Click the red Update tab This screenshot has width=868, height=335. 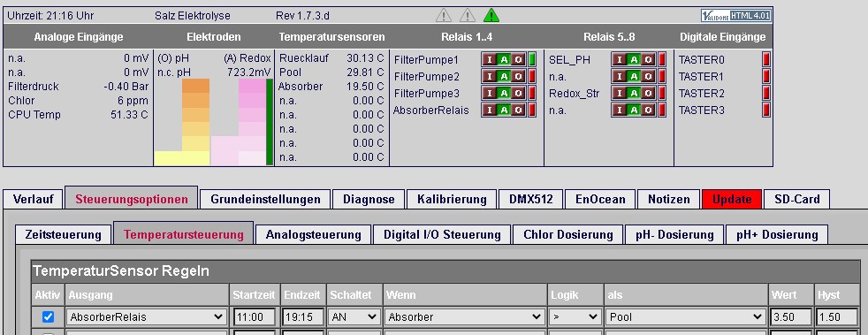coord(732,200)
